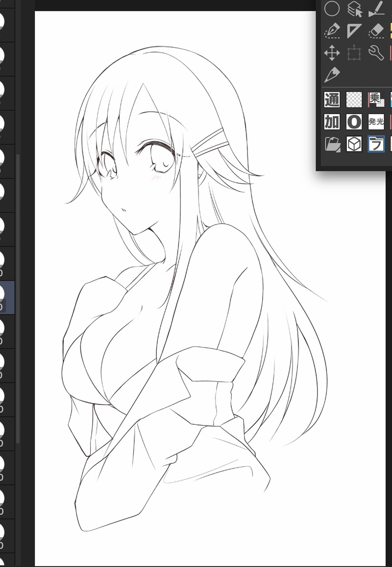The height and width of the screenshot is (567, 392).
Task: Apply the O overlay blend icon
Action: point(354,122)
